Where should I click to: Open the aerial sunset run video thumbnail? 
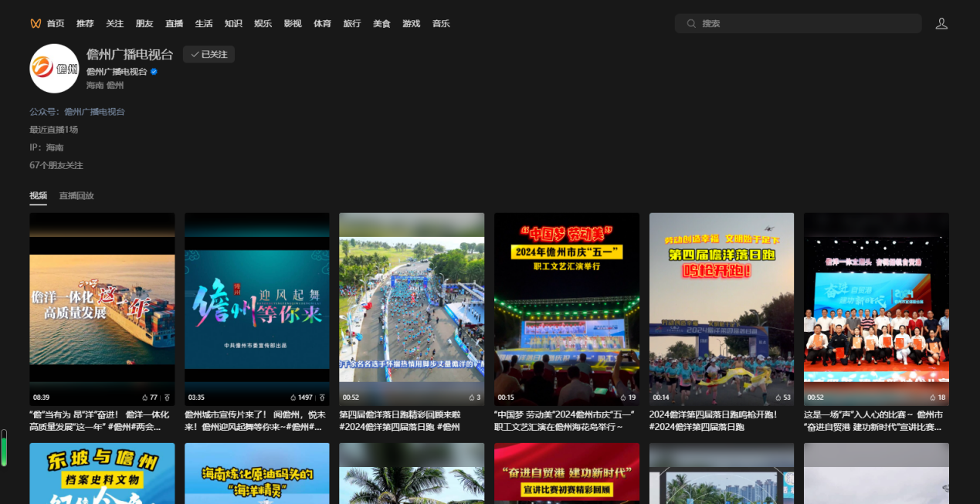[412, 309]
